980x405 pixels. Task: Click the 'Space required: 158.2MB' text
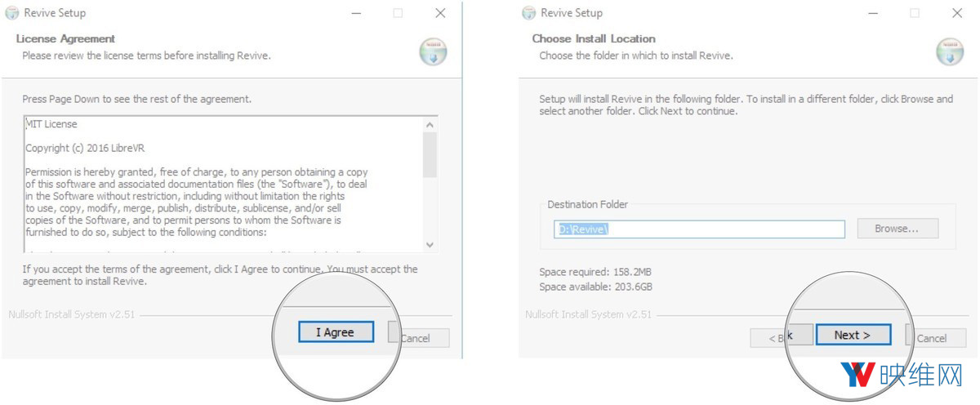pos(595,272)
